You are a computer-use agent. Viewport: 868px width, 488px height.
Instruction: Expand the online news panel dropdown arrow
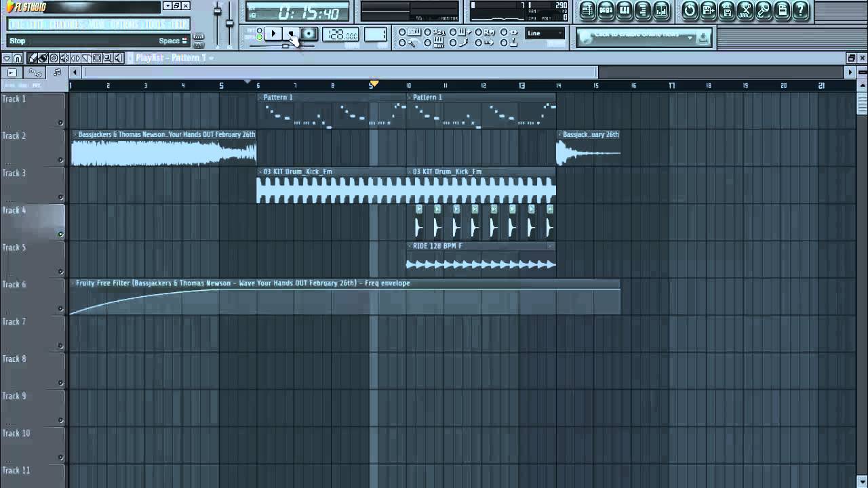[690, 37]
